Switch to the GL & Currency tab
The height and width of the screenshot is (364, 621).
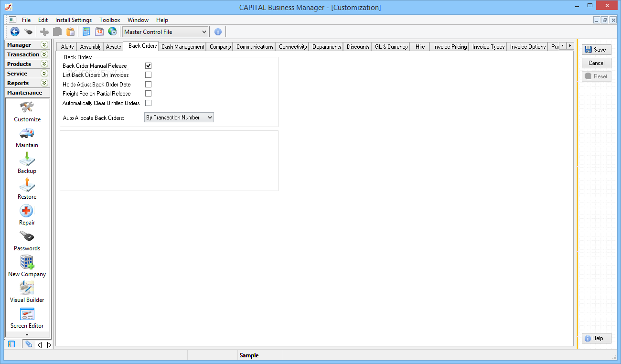click(x=391, y=47)
